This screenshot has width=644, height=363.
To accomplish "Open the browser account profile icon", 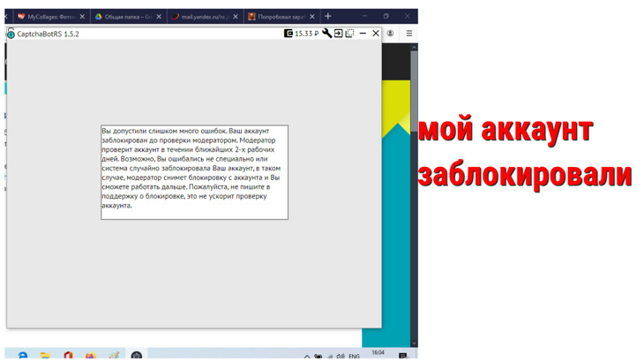I will tap(390, 34).
